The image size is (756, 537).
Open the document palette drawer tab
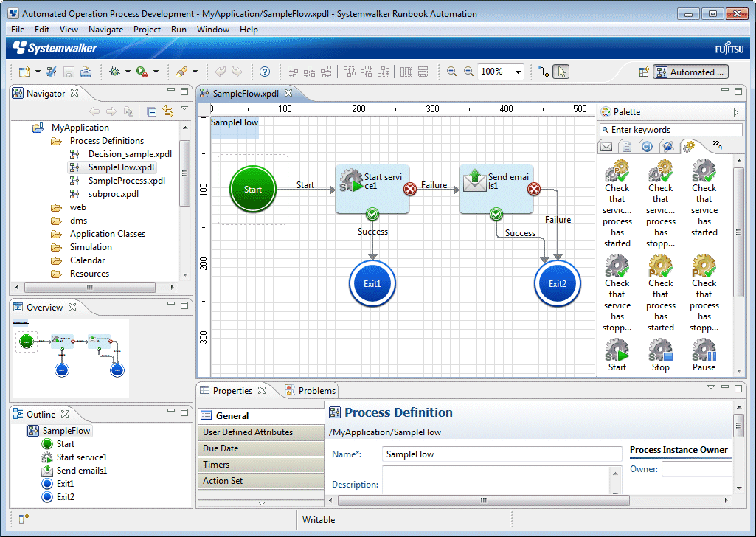[x=626, y=147]
